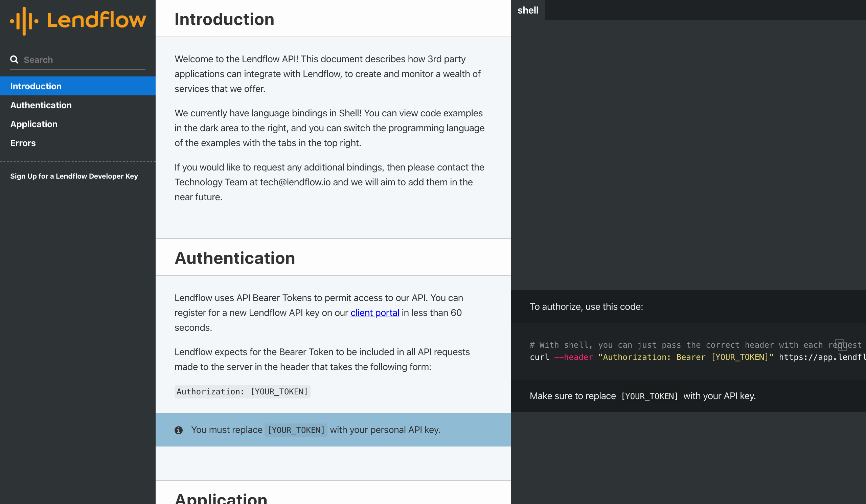This screenshot has width=866, height=504.
Task: Open the Errors sidebar section
Action: pyautogui.click(x=78, y=143)
